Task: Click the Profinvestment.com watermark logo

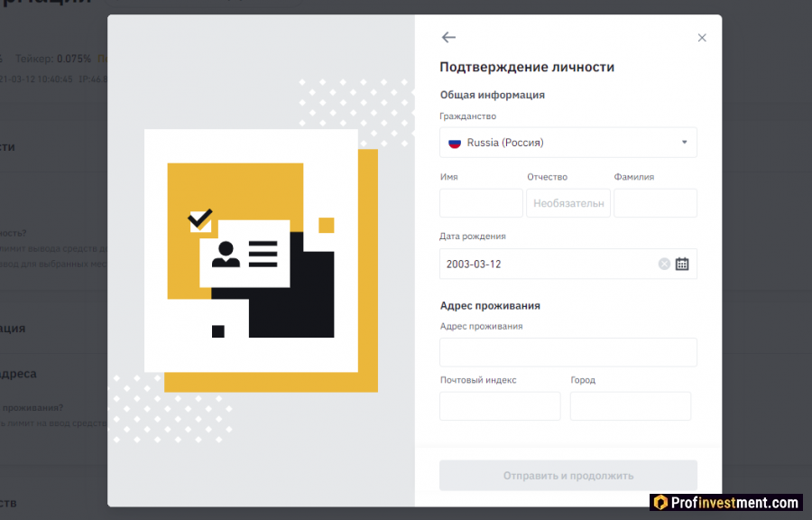Action: tap(726, 502)
